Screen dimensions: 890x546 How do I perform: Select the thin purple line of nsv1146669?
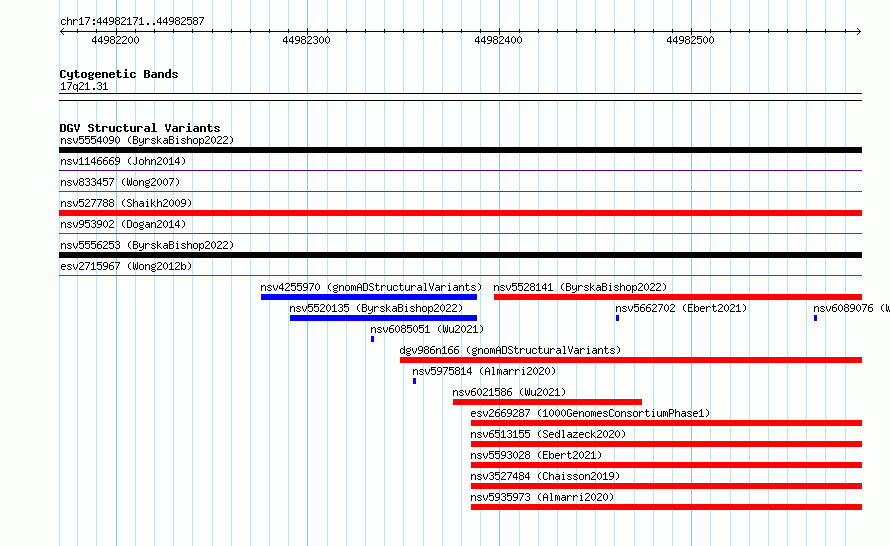coord(460,170)
